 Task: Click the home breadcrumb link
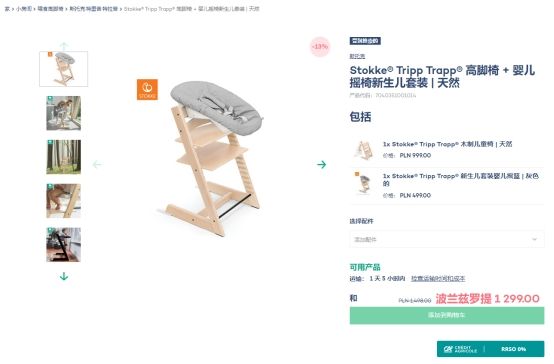pos(7,9)
